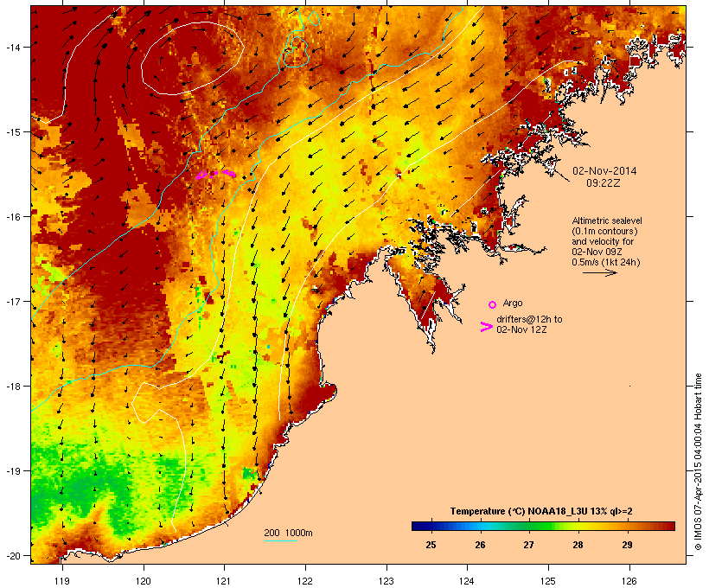This screenshot has width=709, height=588.
Task: Click the colorbar label 26
Action: [x=480, y=545]
